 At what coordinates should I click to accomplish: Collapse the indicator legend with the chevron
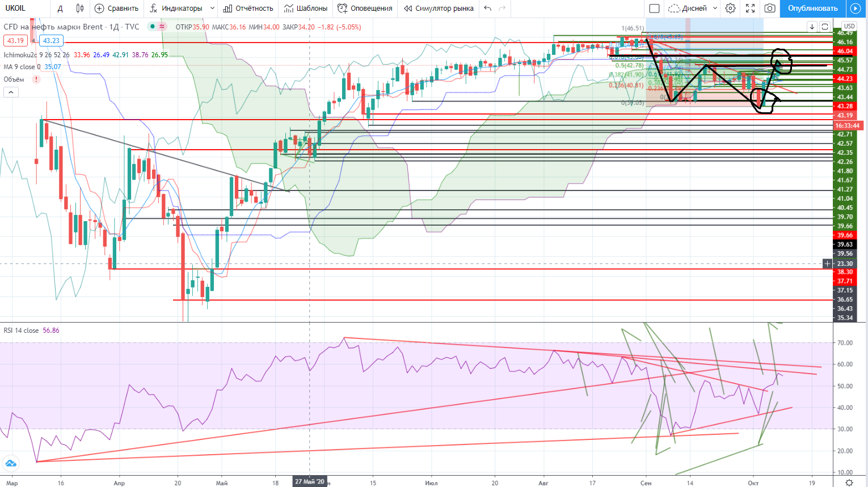[x=11, y=92]
